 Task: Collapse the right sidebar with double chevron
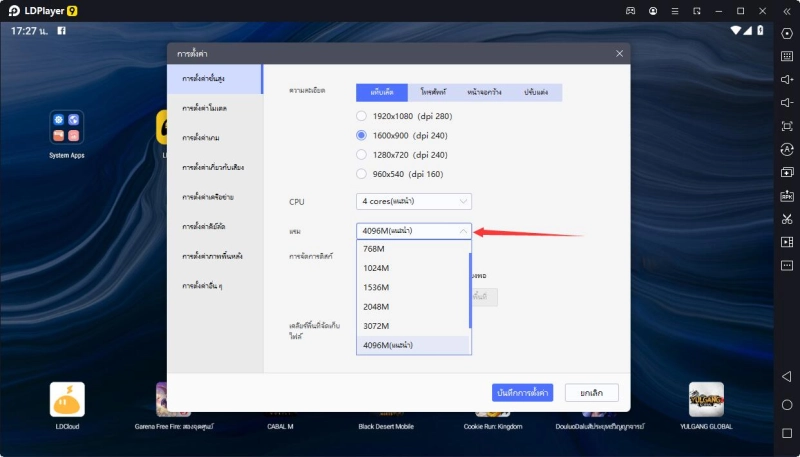[787, 11]
